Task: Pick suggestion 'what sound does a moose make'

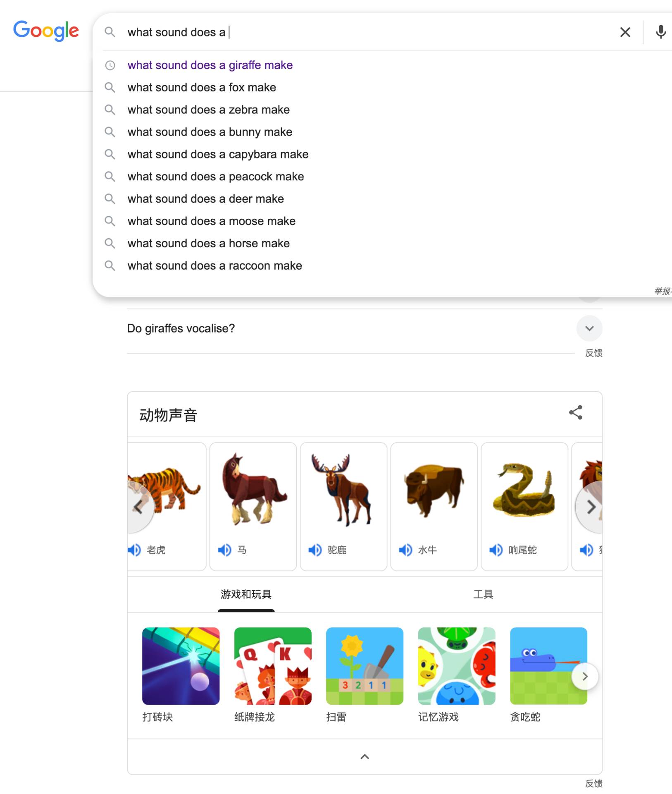Action: (x=212, y=222)
